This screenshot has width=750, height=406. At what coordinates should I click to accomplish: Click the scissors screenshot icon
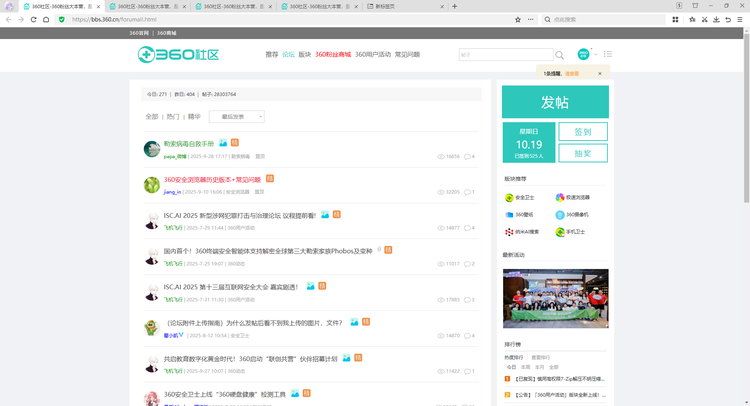[x=704, y=20]
